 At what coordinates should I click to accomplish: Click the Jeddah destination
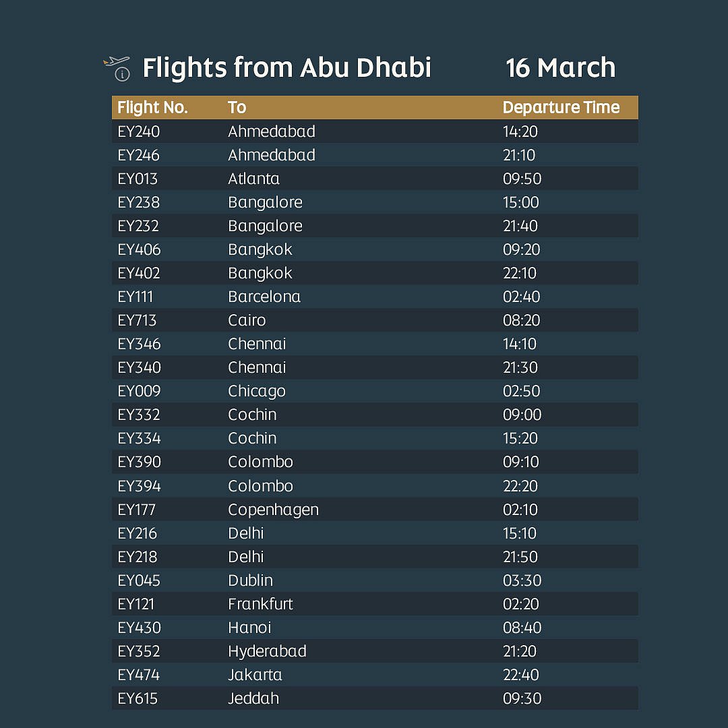pyautogui.click(x=253, y=698)
